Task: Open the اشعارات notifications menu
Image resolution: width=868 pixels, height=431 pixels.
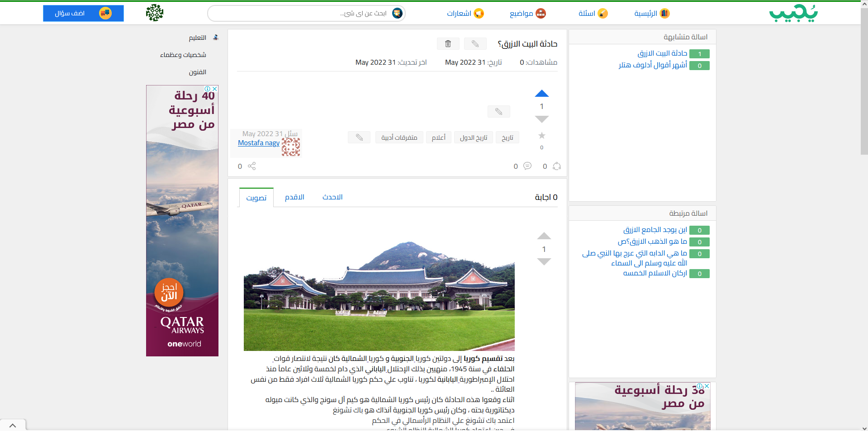Action: tap(465, 14)
